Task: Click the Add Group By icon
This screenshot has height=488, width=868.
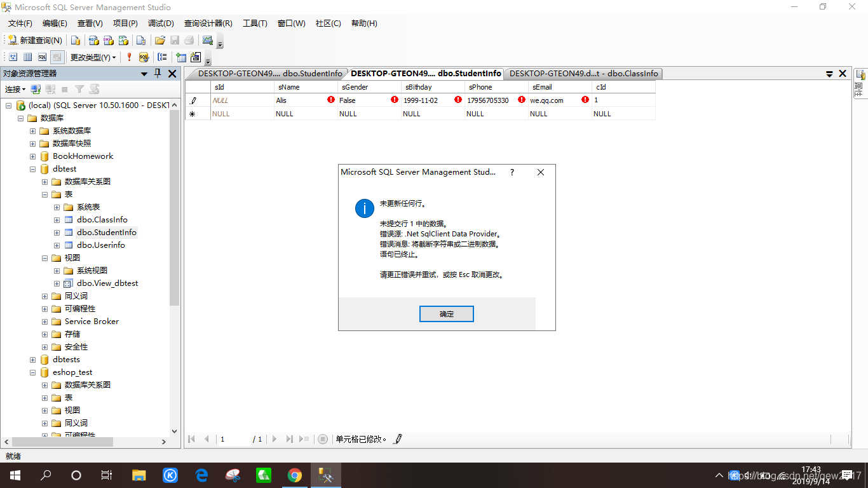Action: pyautogui.click(x=163, y=57)
